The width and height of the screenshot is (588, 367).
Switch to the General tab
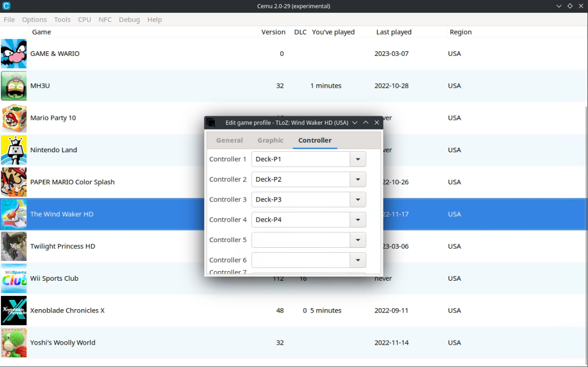point(230,140)
